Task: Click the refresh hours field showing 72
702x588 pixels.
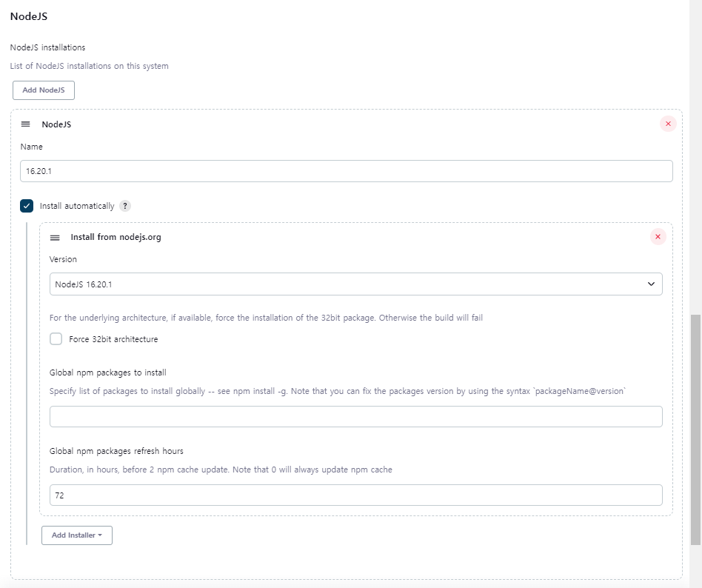Action: 356,495
